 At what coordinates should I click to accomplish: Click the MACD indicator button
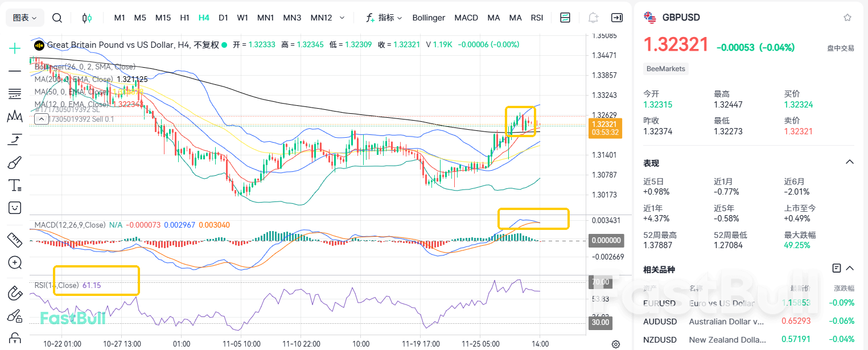click(x=466, y=18)
